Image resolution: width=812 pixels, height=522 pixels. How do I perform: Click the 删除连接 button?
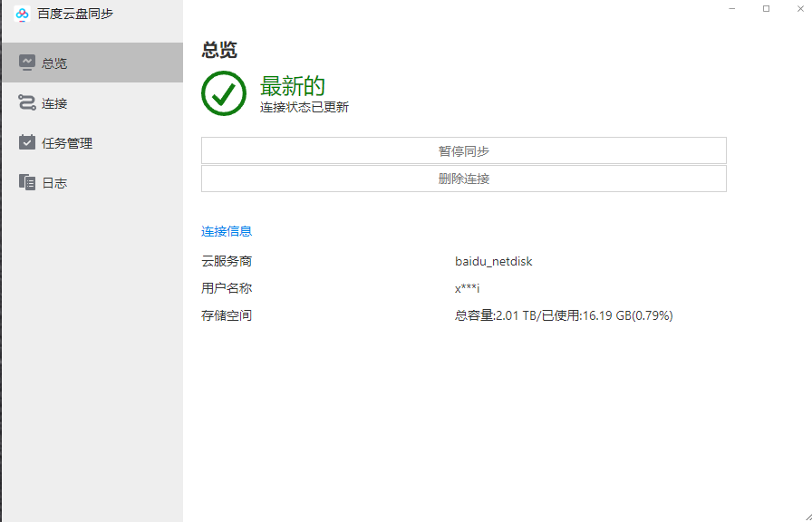pyautogui.click(x=463, y=179)
